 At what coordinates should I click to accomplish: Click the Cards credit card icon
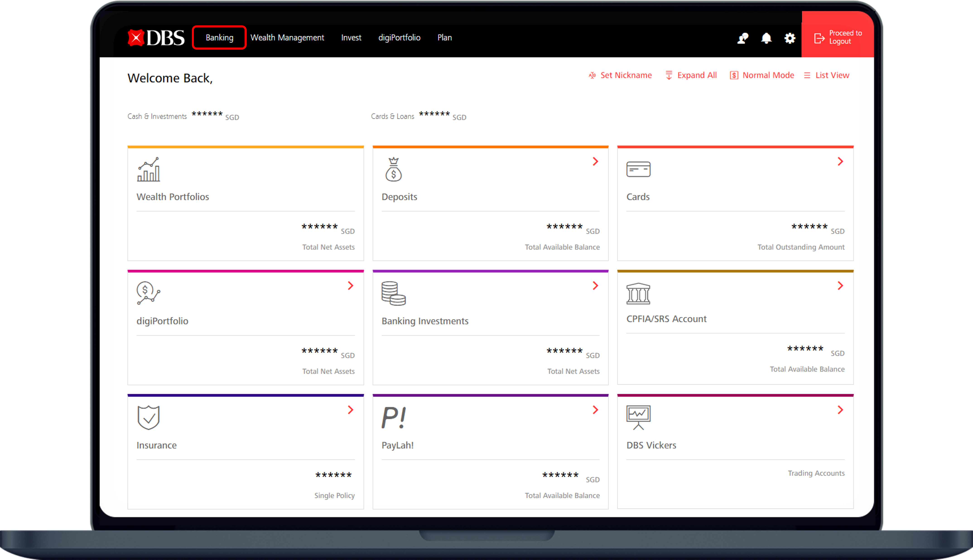[x=638, y=169]
